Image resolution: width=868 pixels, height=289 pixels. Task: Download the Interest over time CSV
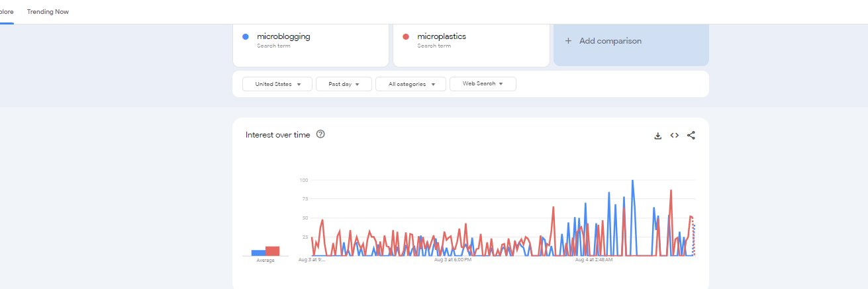(x=657, y=136)
